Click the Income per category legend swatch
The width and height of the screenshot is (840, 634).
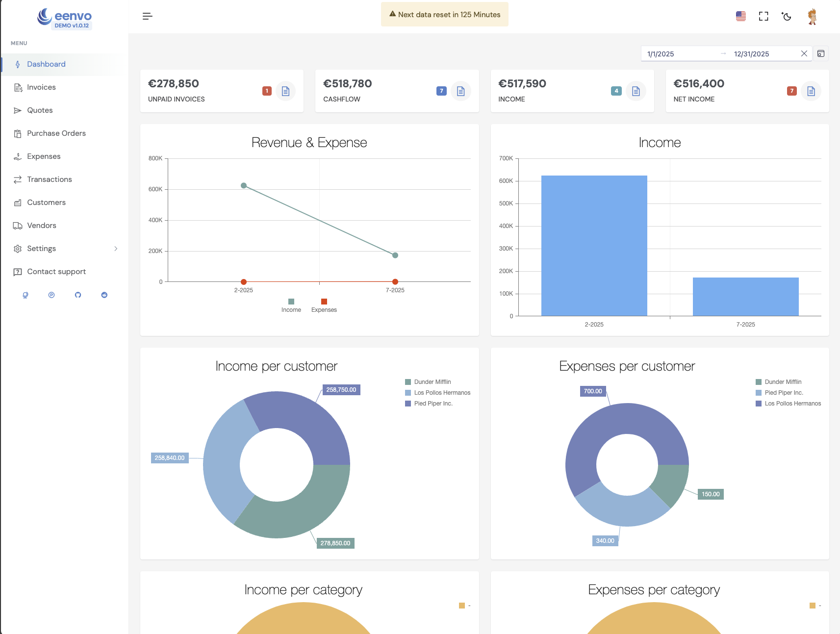(462, 606)
